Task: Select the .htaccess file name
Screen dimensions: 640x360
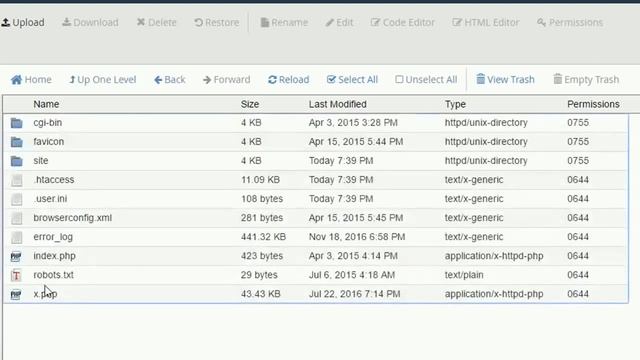Action: 54,180
